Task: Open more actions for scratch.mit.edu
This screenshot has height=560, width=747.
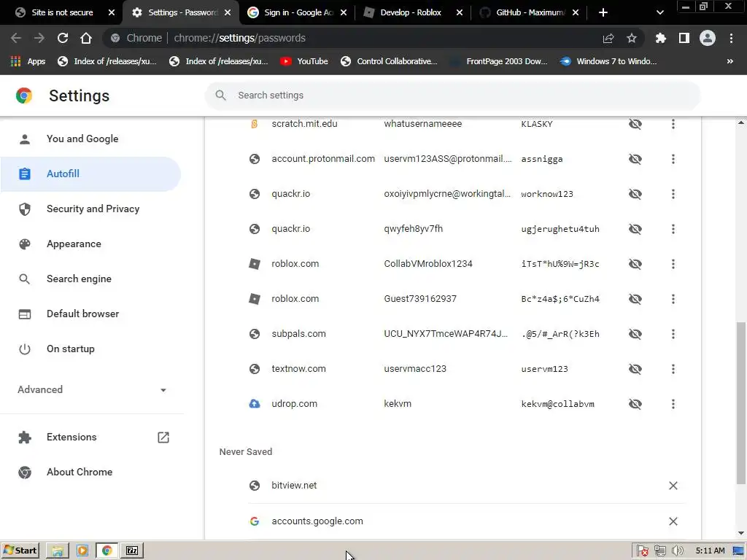Action: 673,124
